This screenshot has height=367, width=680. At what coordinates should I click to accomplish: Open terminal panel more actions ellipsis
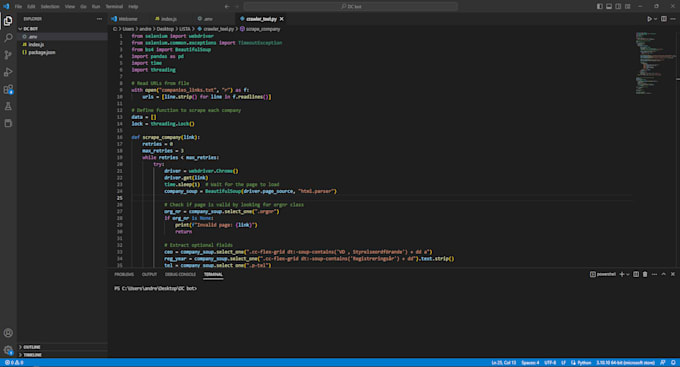point(654,274)
